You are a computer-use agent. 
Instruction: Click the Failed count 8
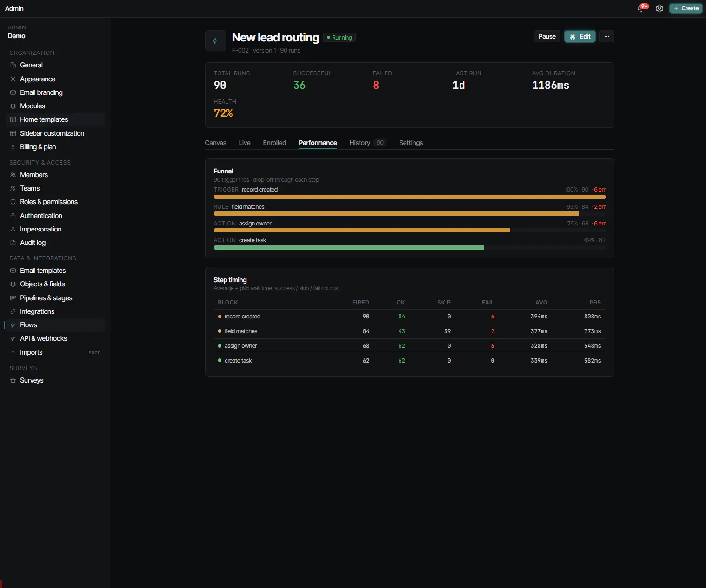click(376, 85)
